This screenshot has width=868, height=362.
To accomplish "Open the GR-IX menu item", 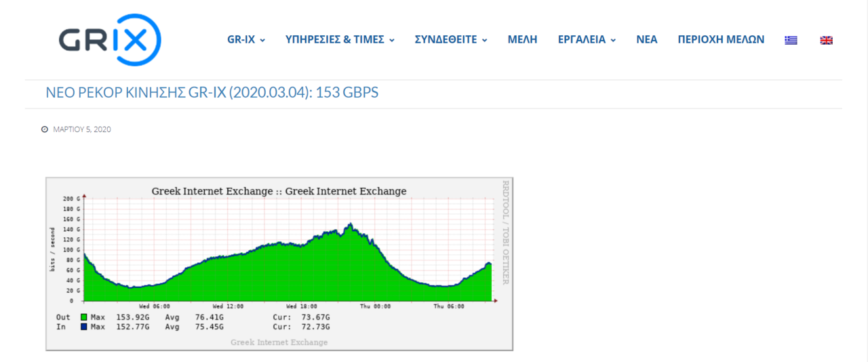I will coord(241,39).
